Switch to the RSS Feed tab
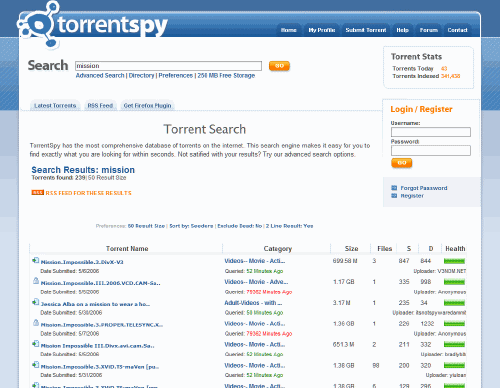The height and width of the screenshot is (388, 500). click(x=100, y=105)
